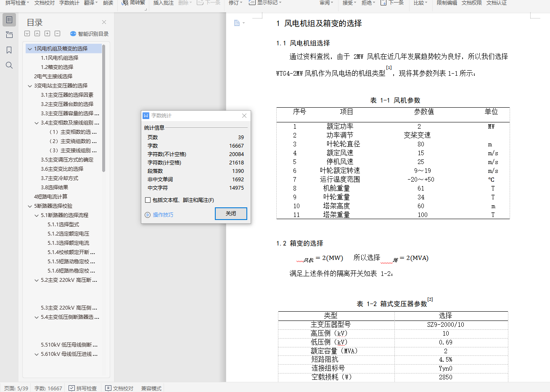Open the 显示标记 dropdown
The image size is (550, 392).
pos(265,3)
